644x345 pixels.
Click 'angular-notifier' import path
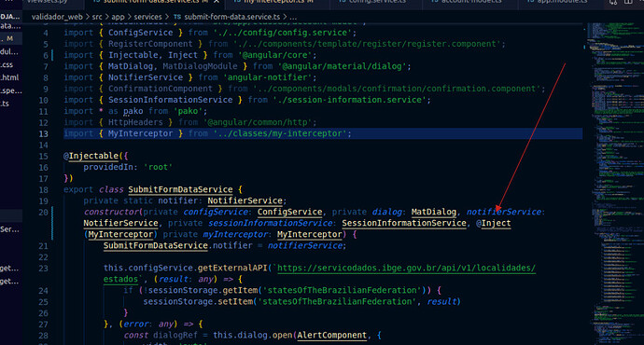pyautogui.click(x=268, y=77)
